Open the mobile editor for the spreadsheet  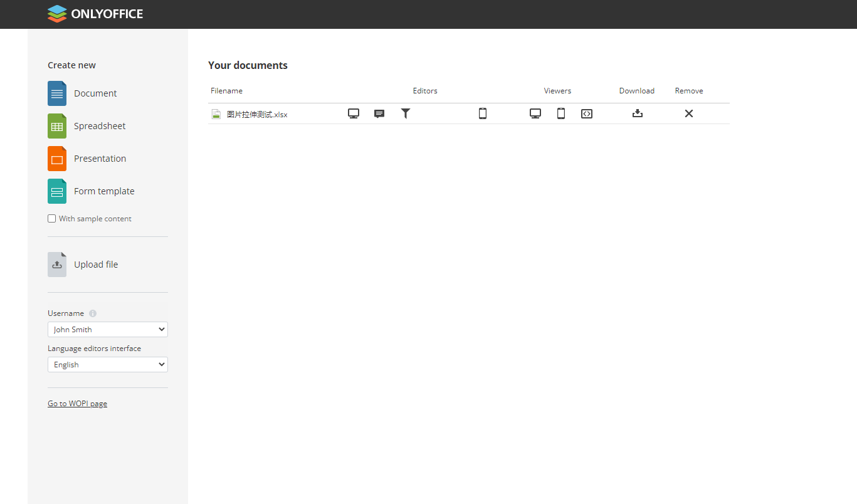click(x=482, y=113)
